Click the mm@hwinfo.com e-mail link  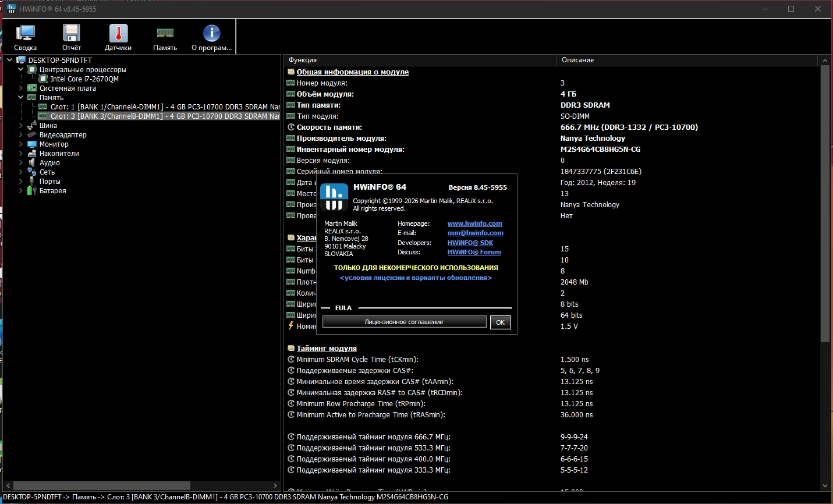475,233
